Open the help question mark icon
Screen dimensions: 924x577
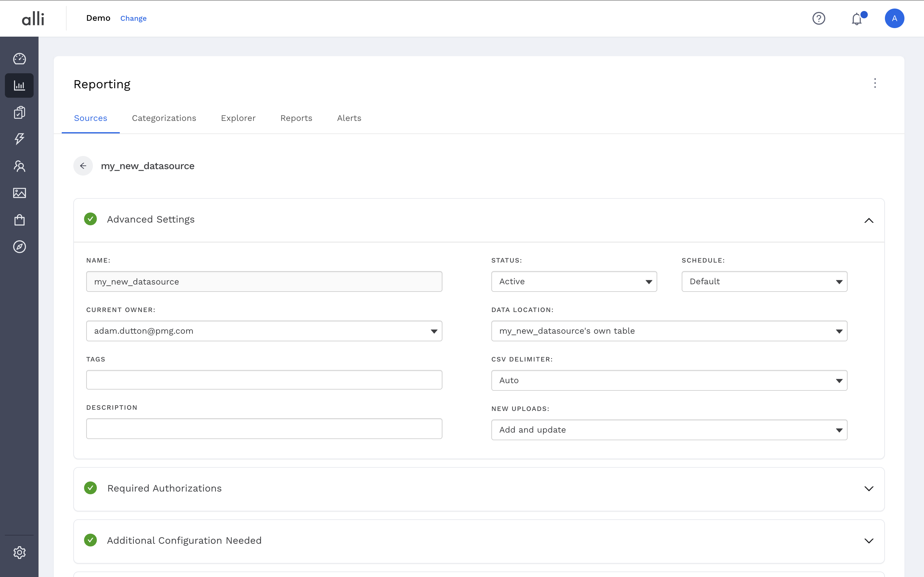(819, 18)
